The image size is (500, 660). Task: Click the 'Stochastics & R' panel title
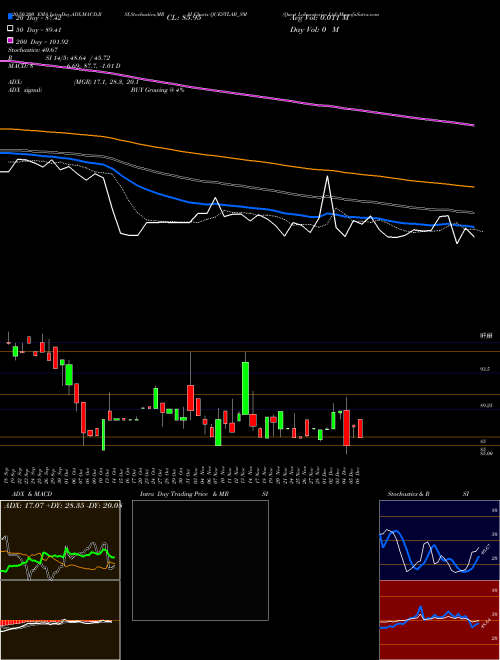pos(409,494)
